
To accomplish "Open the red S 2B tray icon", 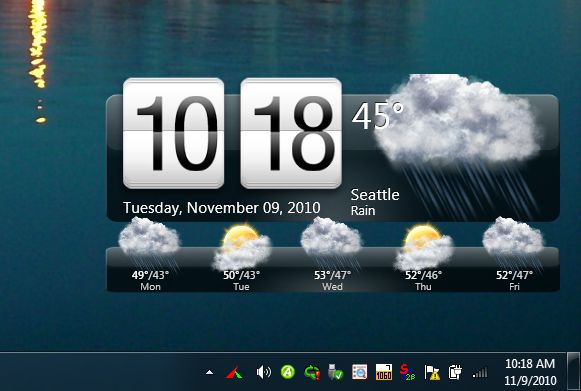I will (407, 372).
